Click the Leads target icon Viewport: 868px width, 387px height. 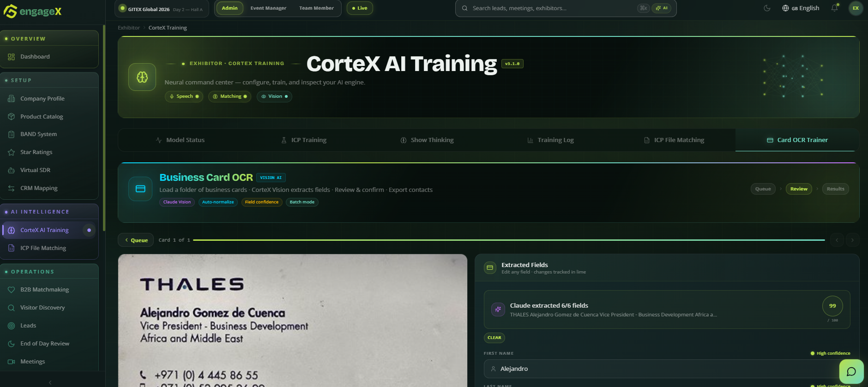(x=11, y=326)
